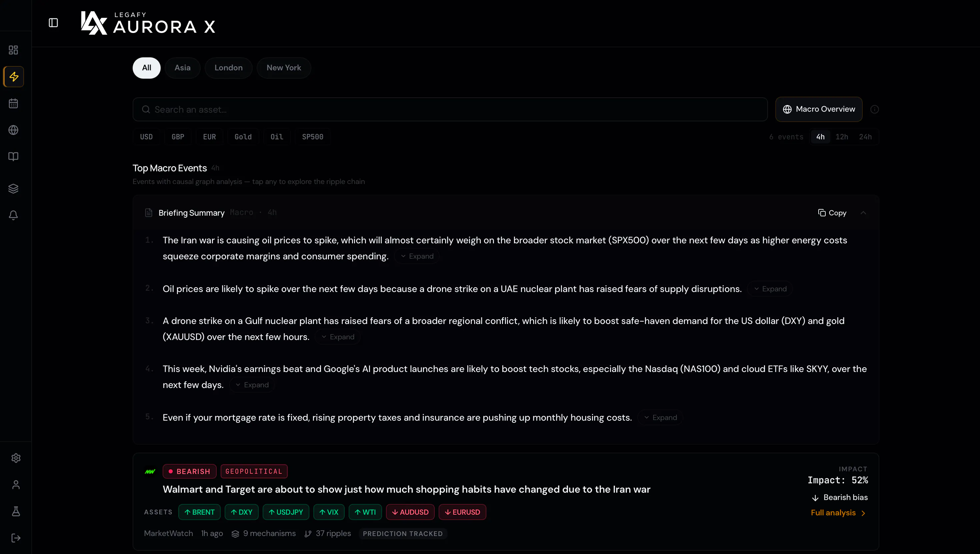Select the London session filter

(229, 68)
